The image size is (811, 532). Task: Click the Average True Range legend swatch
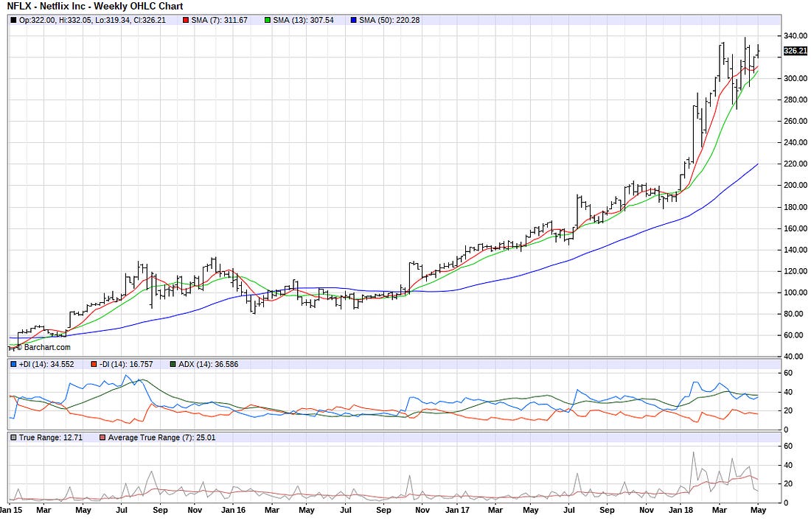(x=102, y=438)
